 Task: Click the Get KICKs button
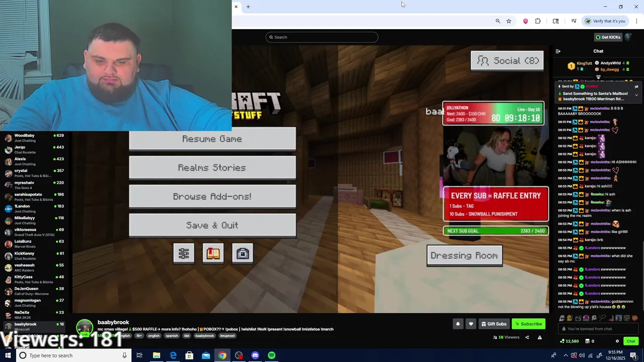[x=608, y=37]
